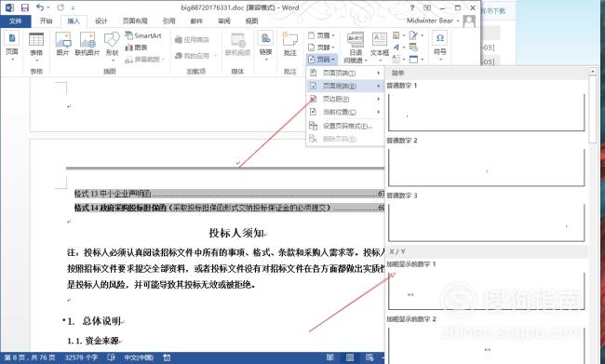Screen dimensions: 605x364
Task: Click the 32579 个字 word count
Action: (x=81, y=357)
